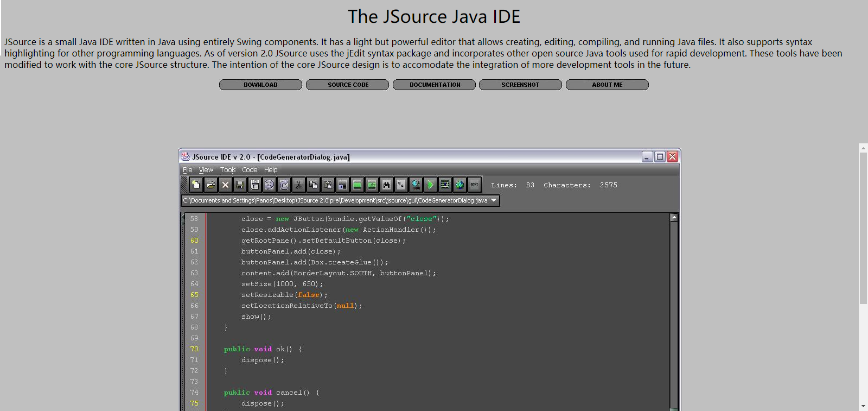
Task: Click the Undo toolbar icon
Action: click(269, 185)
